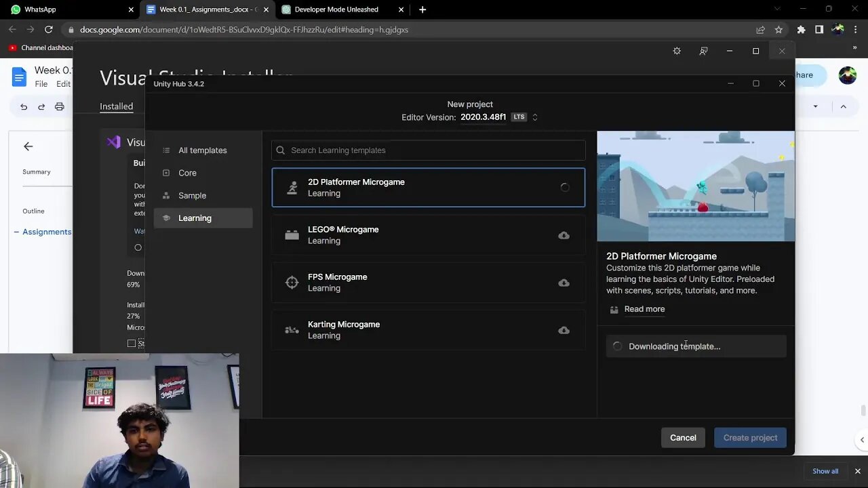Open the Docs side panel arrow

click(x=862, y=440)
